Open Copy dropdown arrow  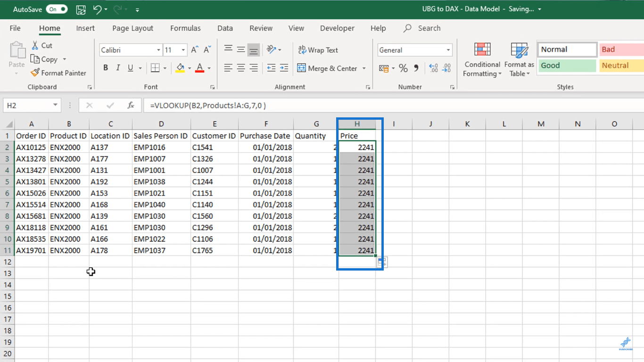click(x=64, y=59)
